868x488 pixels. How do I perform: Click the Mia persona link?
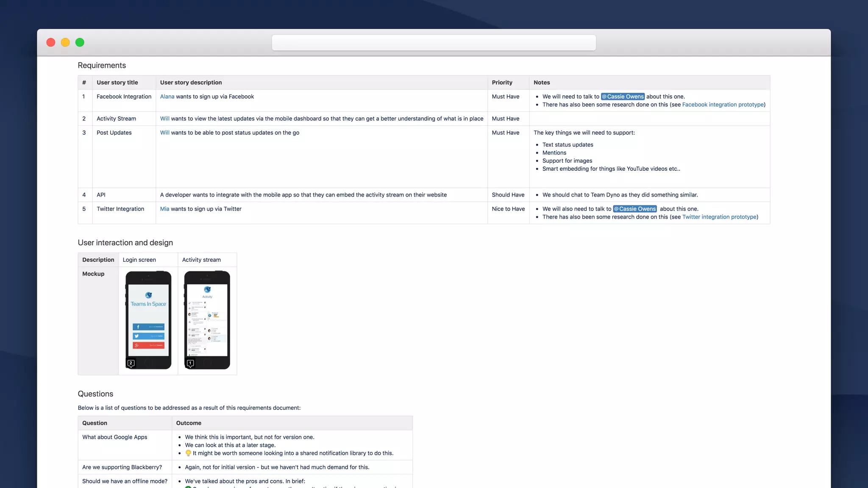pos(164,209)
